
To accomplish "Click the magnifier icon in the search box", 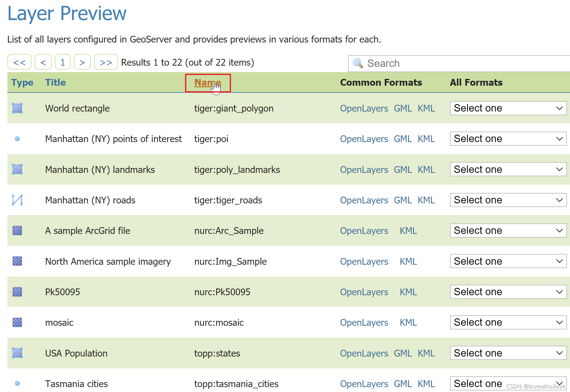I will click(x=358, y=63).
